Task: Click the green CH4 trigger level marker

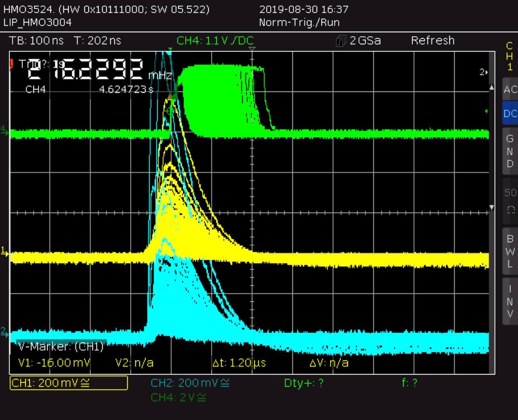Action: click(x=486, y=111)
